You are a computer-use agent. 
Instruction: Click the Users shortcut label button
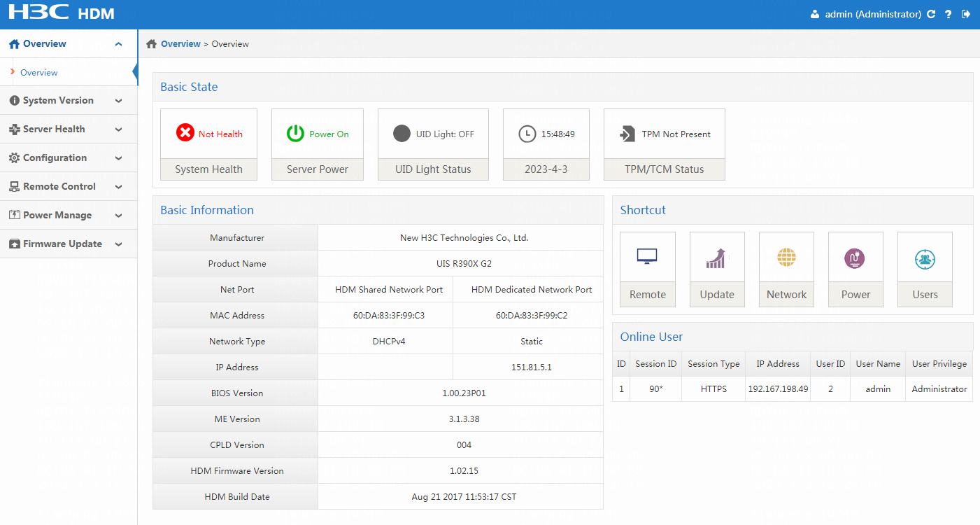click(925, 295)
